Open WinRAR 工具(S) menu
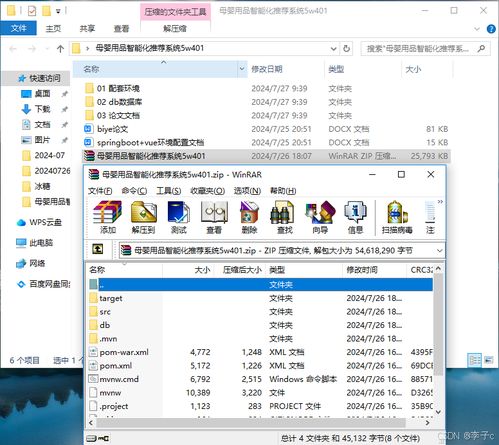Viewport: 499px width, 445px height. pyautogui.click(x=169, y=191)
